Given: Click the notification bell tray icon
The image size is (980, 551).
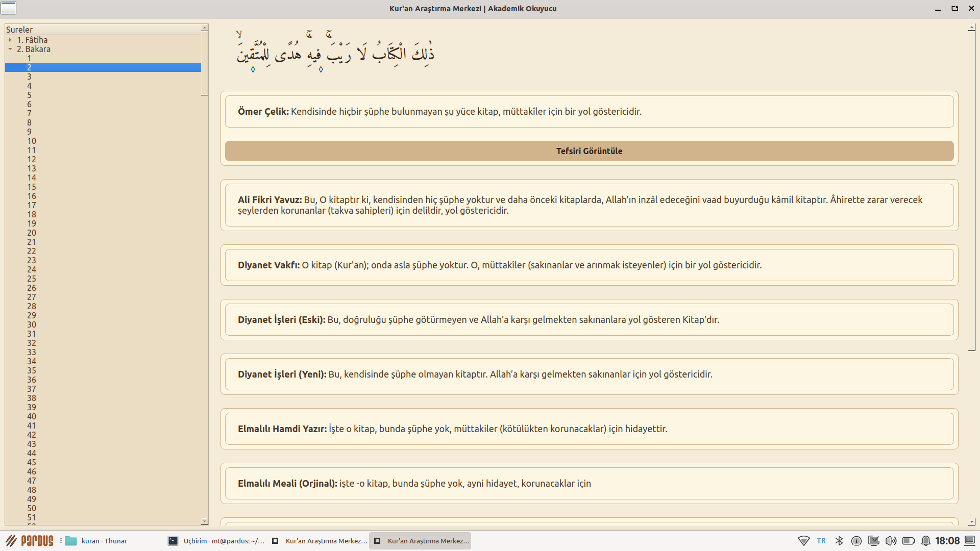Looking at the screenshot, I should [925, 541].
